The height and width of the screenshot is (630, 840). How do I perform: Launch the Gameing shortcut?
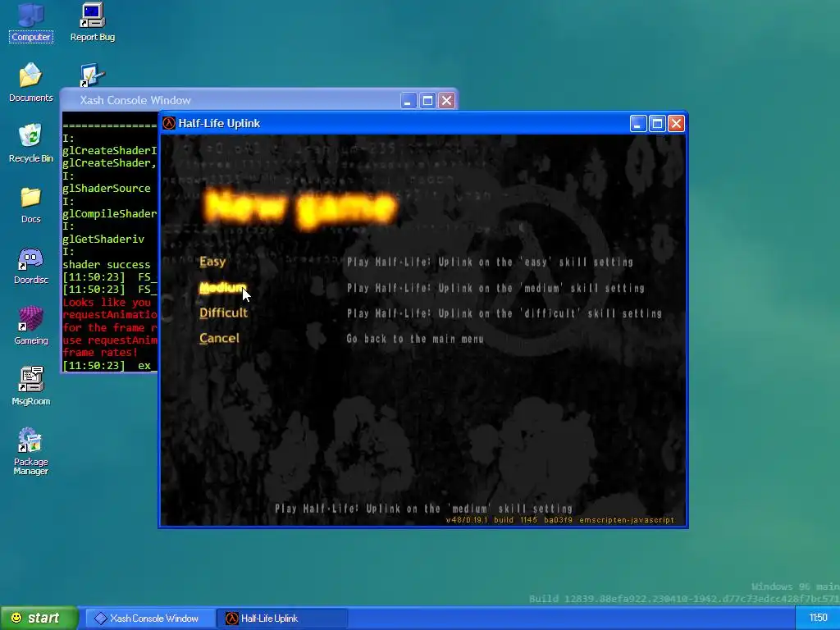coord(31,326)
